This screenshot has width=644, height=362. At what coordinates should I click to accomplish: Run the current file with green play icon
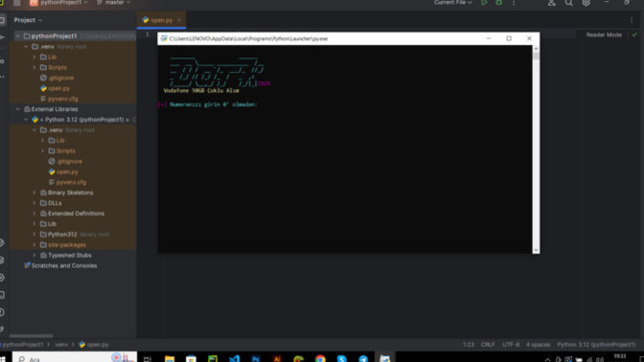[x=484, y=3]
